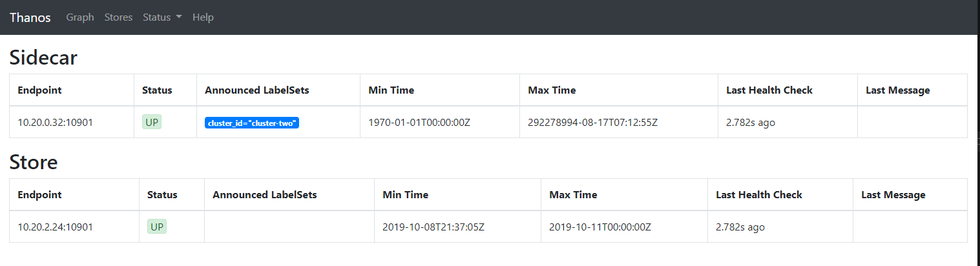Click the cluster_id="cluster-two" label badge

(x=252, y=123)
